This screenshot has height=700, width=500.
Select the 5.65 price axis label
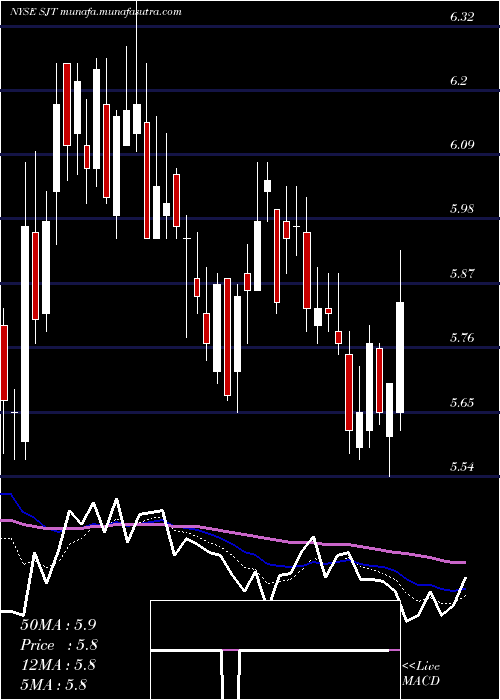pyautogui.click(x=462, y=403)
